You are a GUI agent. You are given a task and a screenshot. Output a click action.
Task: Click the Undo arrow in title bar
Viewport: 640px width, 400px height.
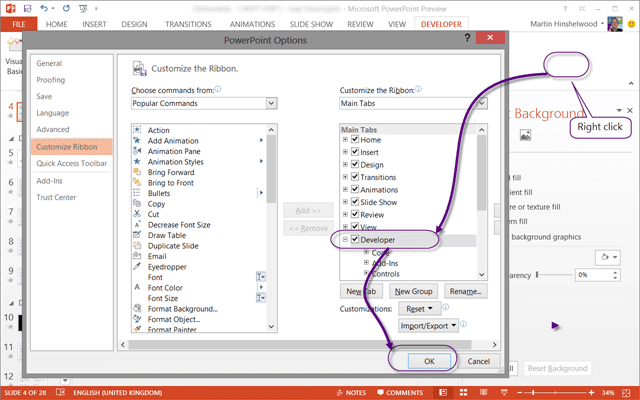point(44,8)
